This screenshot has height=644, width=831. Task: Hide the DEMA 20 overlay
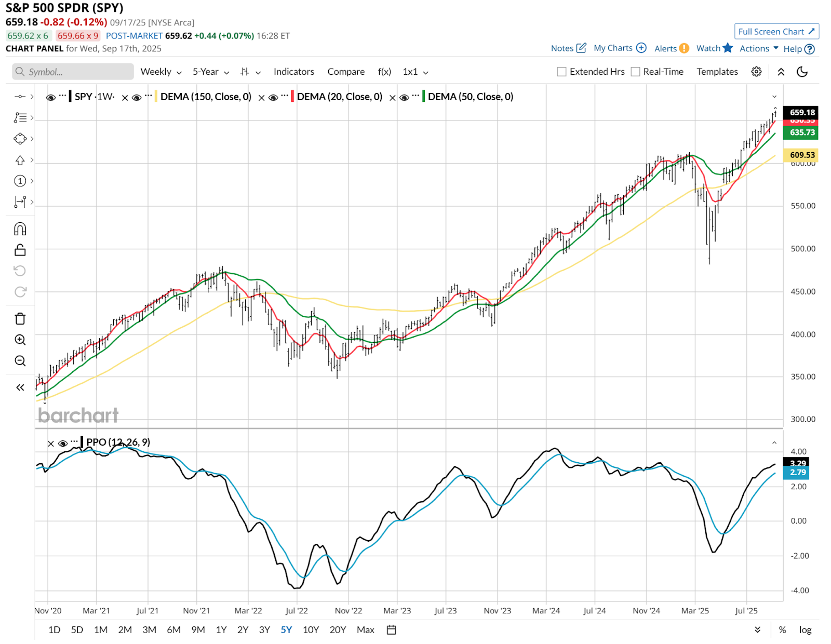pyautogui.click(x=273, y=98)
